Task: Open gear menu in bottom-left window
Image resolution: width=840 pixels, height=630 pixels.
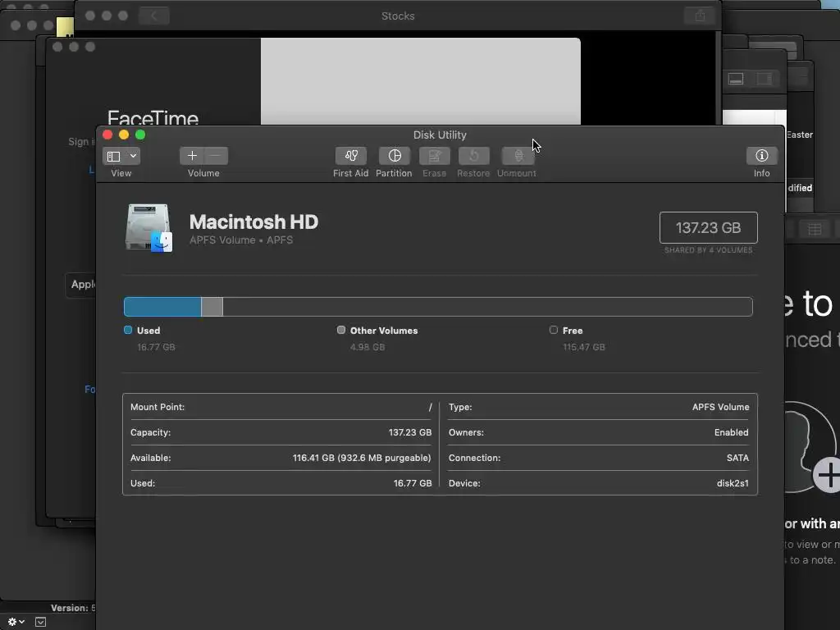Action: click(16, 622)
